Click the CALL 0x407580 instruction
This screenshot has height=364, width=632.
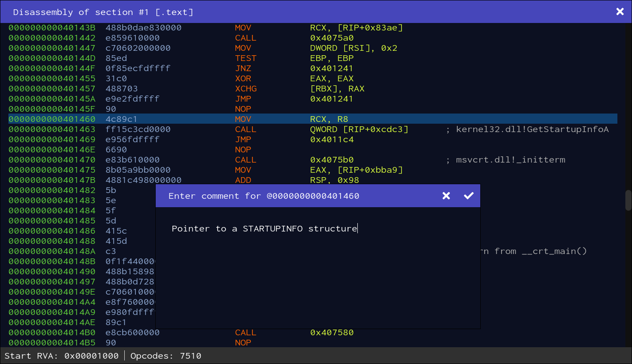coord(294,332)
